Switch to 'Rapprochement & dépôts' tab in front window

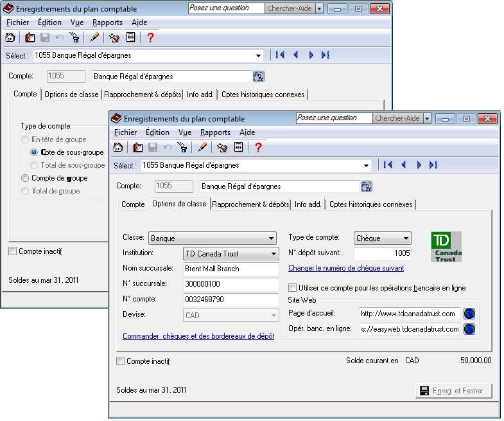click(250, 204)
